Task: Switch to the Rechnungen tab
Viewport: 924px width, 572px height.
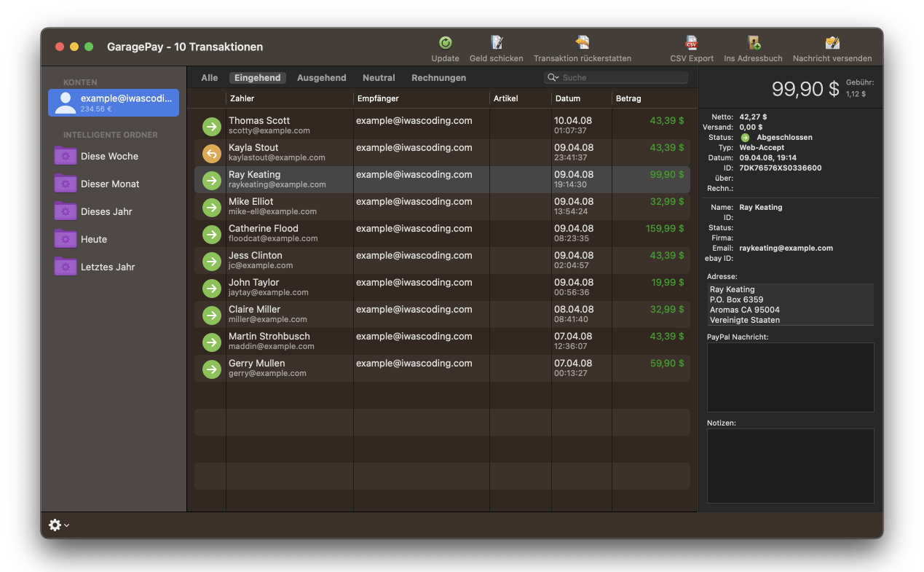Action: 439,77
